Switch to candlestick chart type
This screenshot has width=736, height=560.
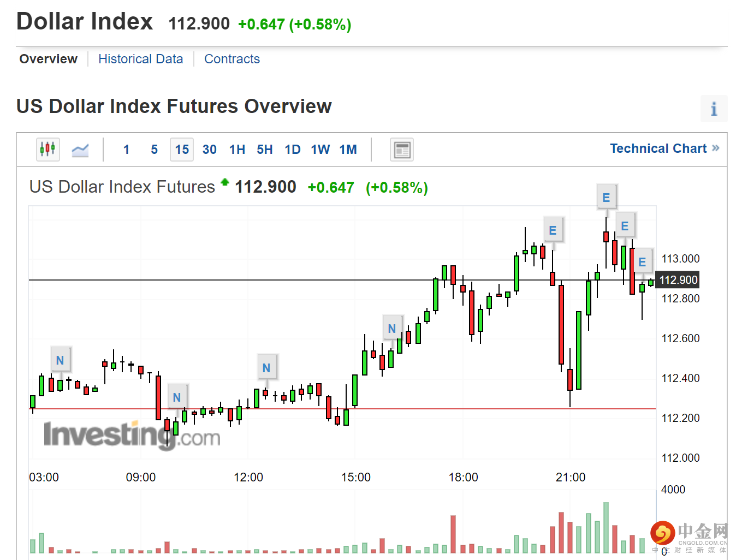coord(48,149)
